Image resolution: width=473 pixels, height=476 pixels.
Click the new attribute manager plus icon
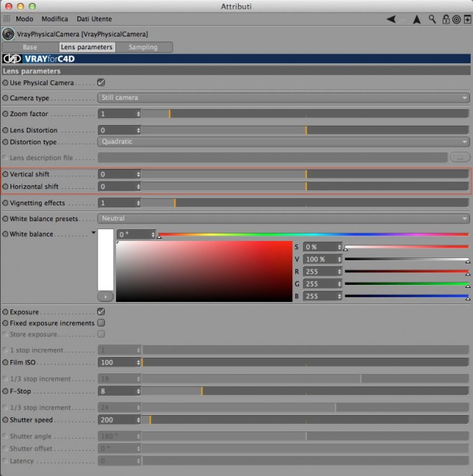point(467,19)
